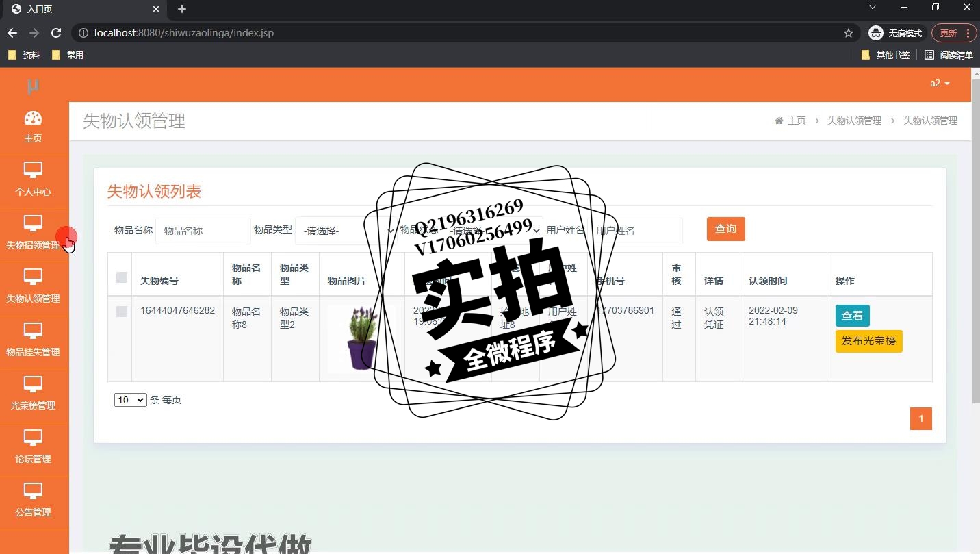Reload the page with refresh icon
Screen dimensions: 980x554
[56, 33]
